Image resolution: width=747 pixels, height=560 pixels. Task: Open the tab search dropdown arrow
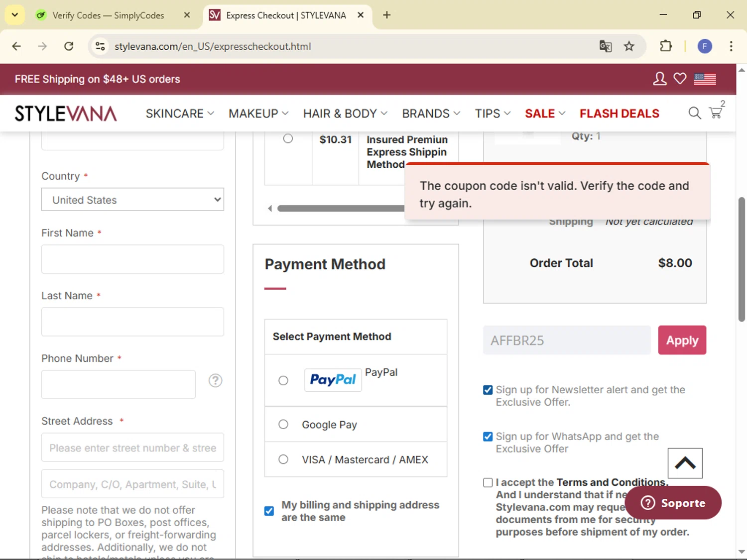point(15,15)
